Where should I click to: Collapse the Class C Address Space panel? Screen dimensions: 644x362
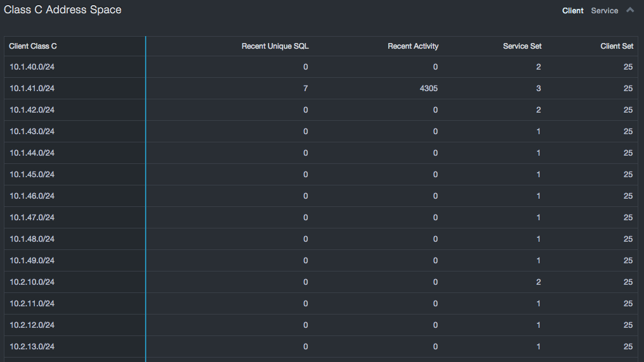[x=630, y=10]
